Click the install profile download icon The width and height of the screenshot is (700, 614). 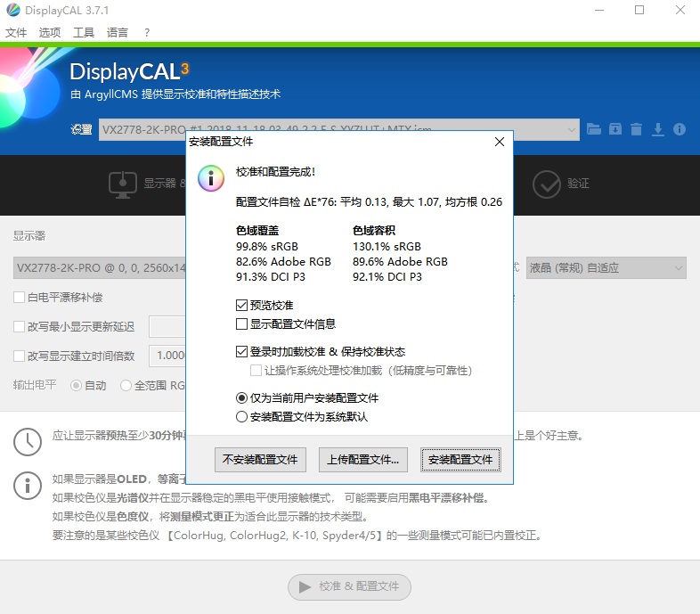tap(657, 129)
